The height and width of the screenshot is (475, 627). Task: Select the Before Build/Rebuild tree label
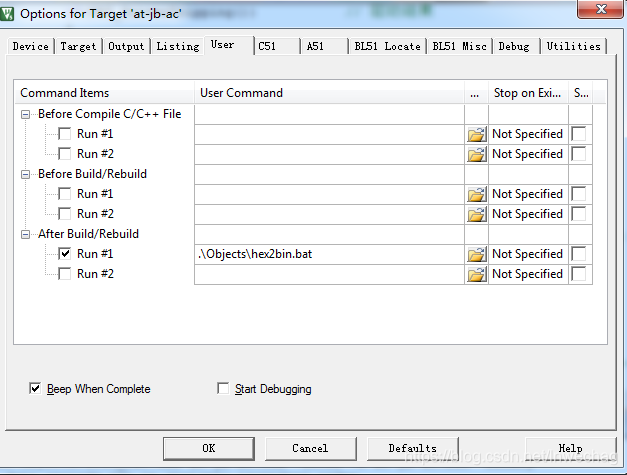click(92, 174)
